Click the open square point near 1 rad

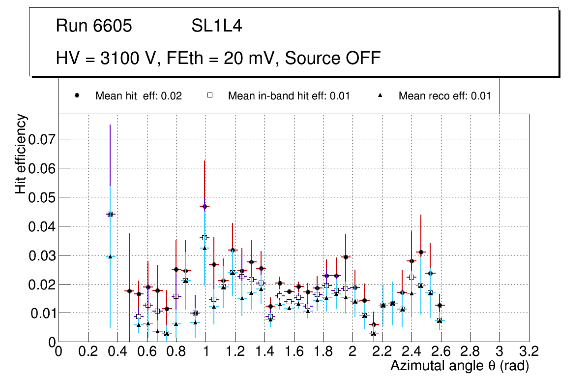(205, 238)
